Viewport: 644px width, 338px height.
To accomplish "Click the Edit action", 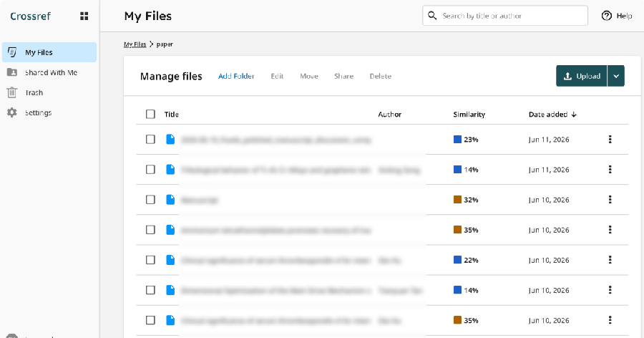I will coord(277,76).
